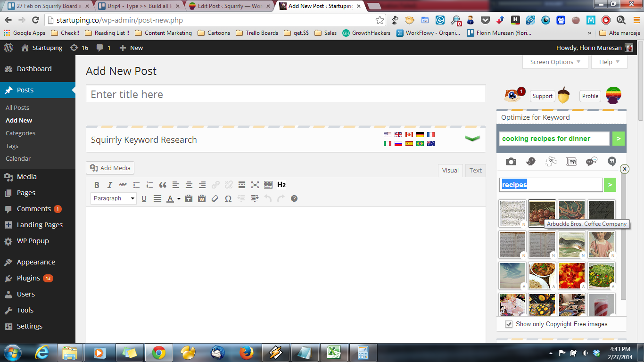The height and width of the screenshot is (362, 644).
Task: Toggle bold formatting in the editor toolbar
Action: coord(97,185)
